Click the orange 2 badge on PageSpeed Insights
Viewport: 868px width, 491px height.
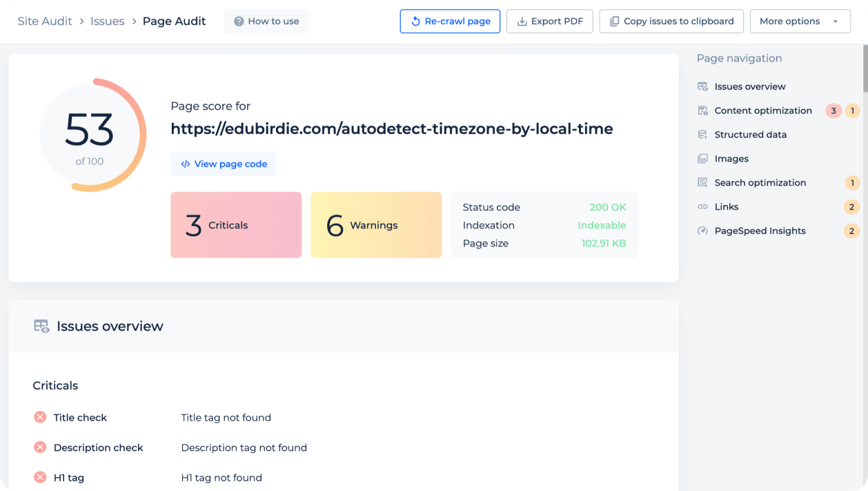pyautogui.click(x=852, y=231)
